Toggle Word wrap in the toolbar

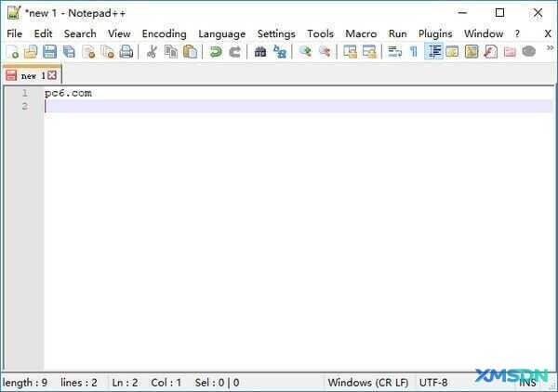tap(394, 52)
